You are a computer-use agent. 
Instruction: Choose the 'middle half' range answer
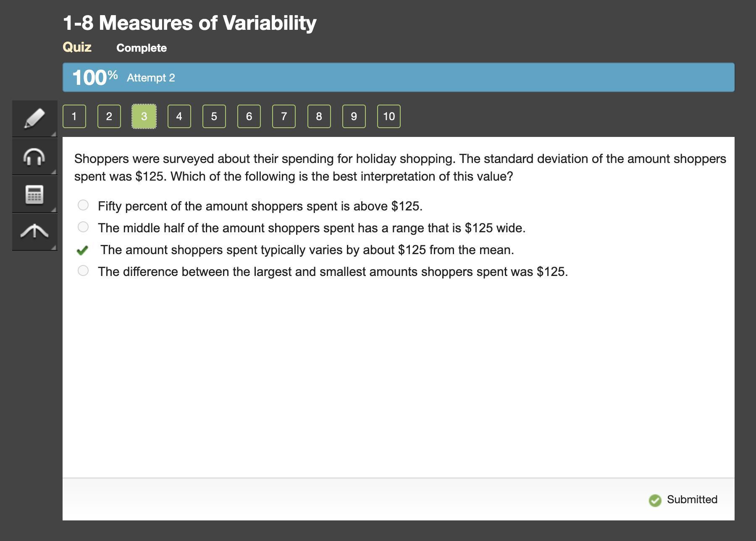click(83, 227)
